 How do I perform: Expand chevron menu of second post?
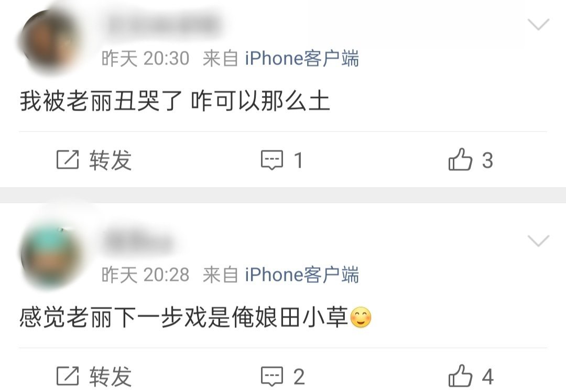tap(538, 241)
